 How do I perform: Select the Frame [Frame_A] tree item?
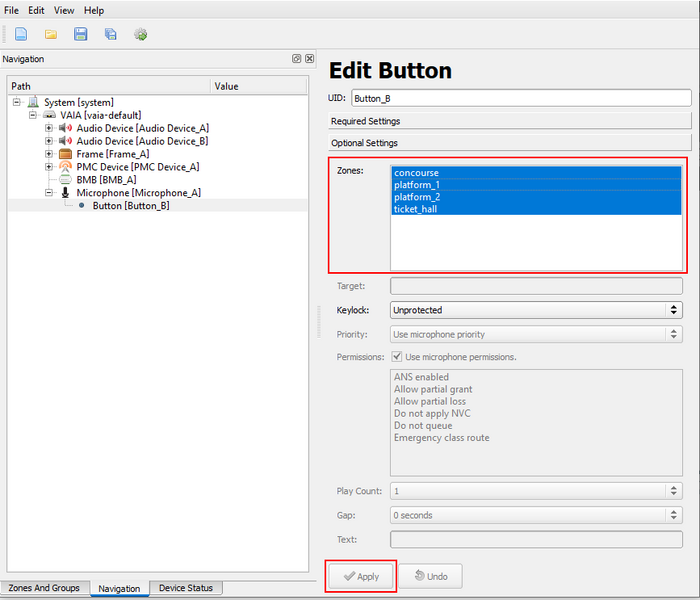click(x=112, y=154)
